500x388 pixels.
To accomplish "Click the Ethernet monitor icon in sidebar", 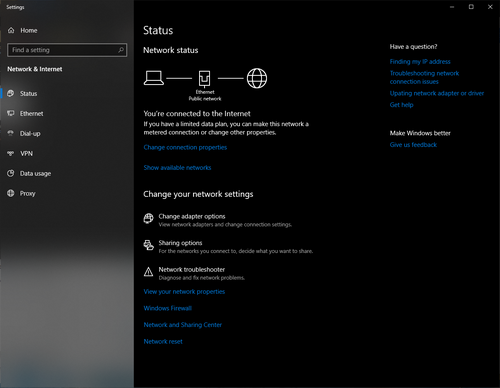I will 11,113.
